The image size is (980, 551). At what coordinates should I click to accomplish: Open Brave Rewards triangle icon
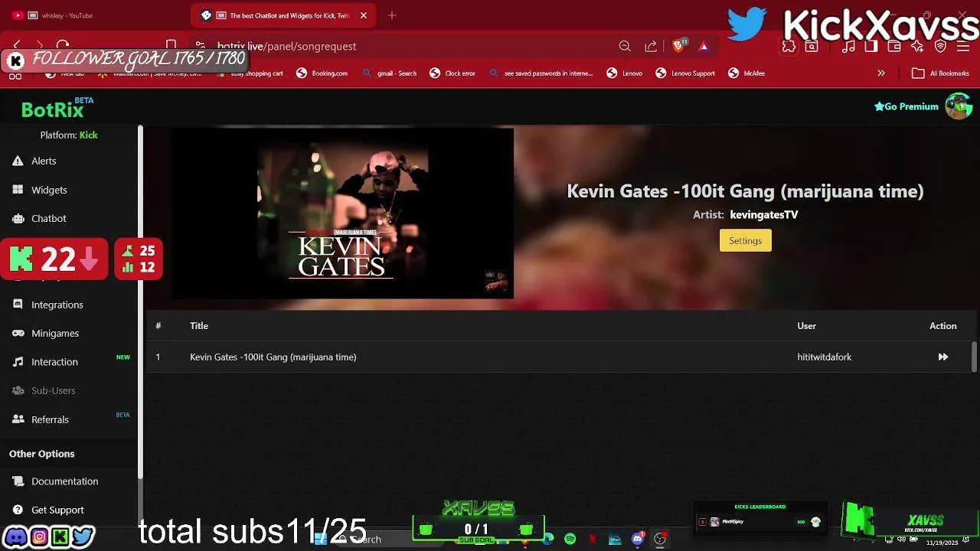click(x=704, y=47)
